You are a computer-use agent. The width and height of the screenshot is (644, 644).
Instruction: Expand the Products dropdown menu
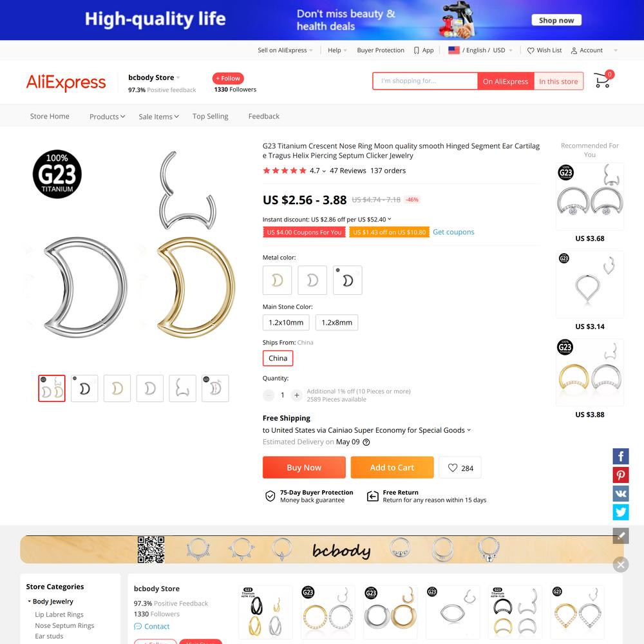coord(107,117)
